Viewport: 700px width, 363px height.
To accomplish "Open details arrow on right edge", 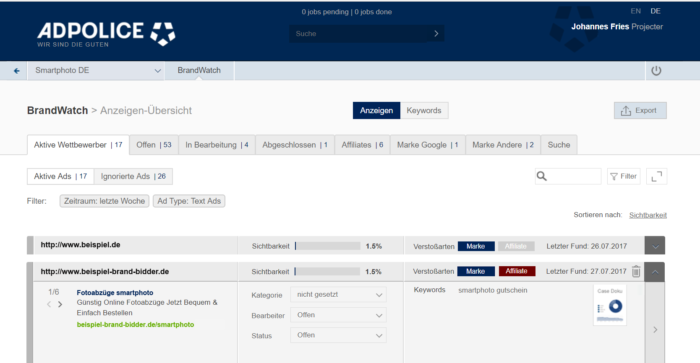I will click(655, 330).
